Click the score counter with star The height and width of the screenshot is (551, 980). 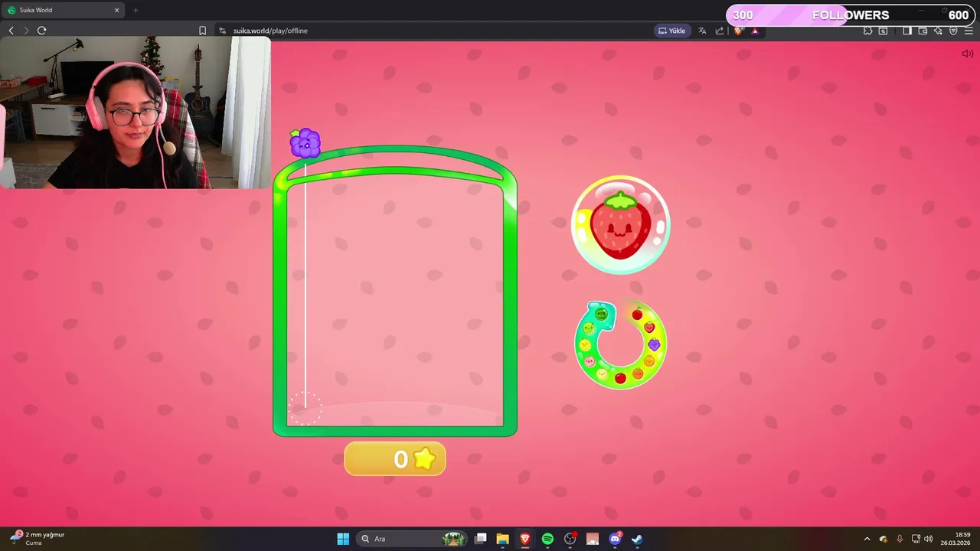pyautogui.click(x=395, y=459)
